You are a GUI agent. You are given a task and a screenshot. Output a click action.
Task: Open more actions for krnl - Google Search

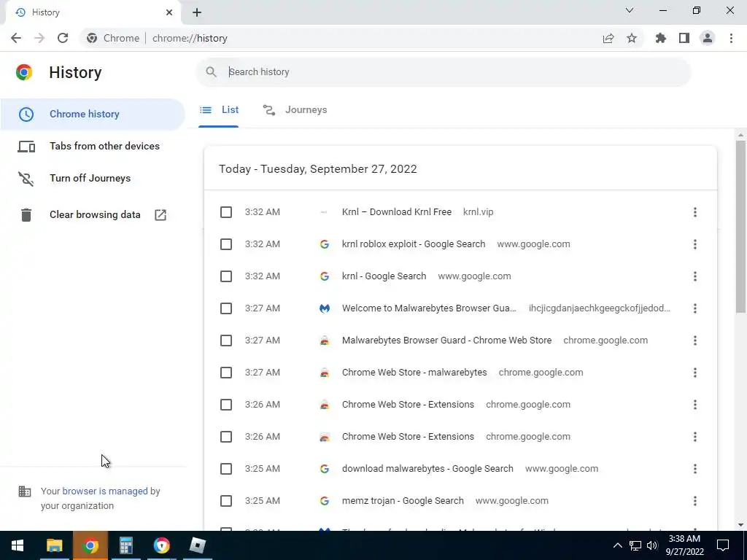click(695, 276)
